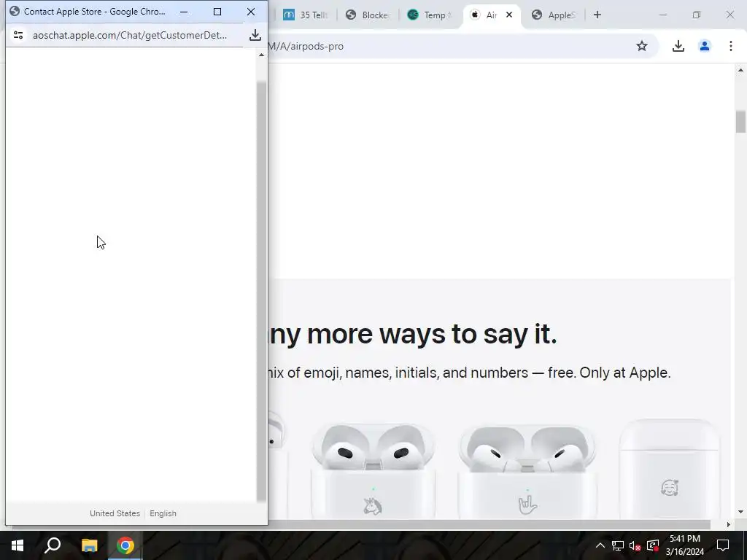The image size is (747, 560).
Task: Click the English language link in chat footer
Action: click(163, 513)
